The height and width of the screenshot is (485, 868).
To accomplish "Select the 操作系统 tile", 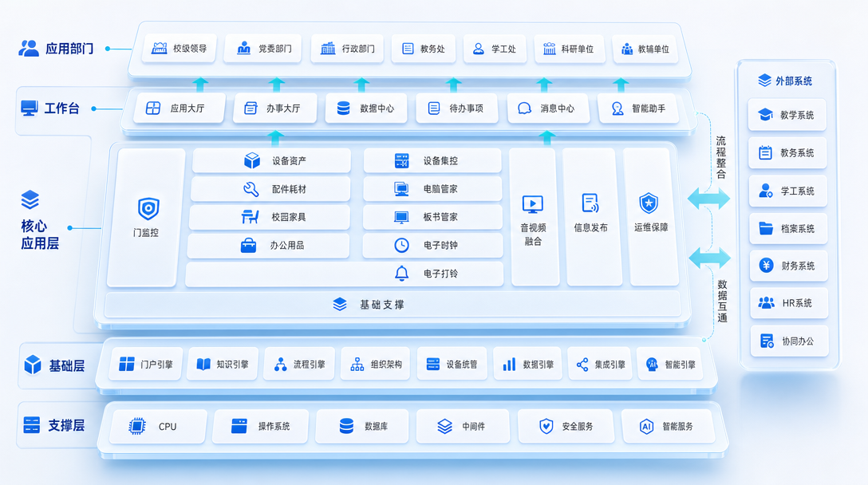I will (x=259, y=426).
